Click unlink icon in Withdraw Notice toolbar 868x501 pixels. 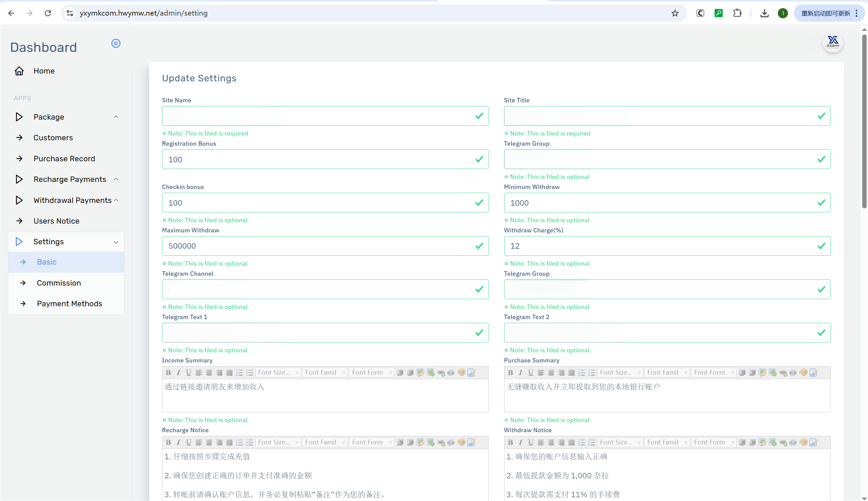[x=793, y=442]
